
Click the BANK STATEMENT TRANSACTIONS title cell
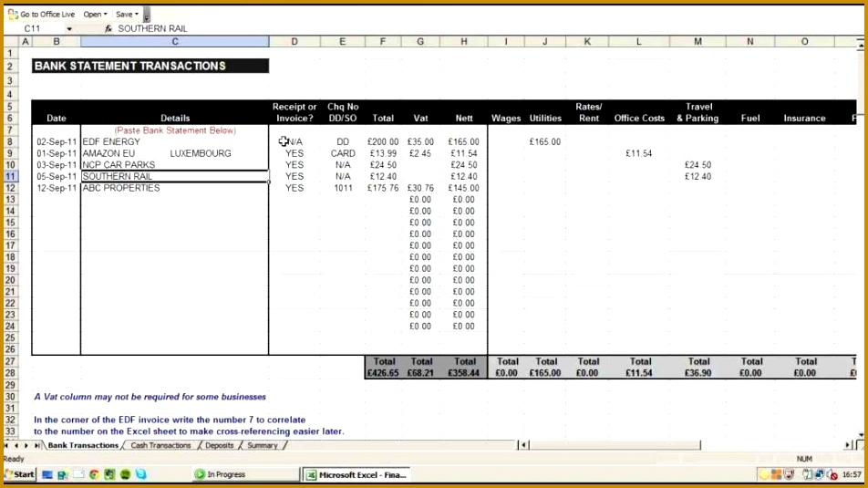point(150,66)
